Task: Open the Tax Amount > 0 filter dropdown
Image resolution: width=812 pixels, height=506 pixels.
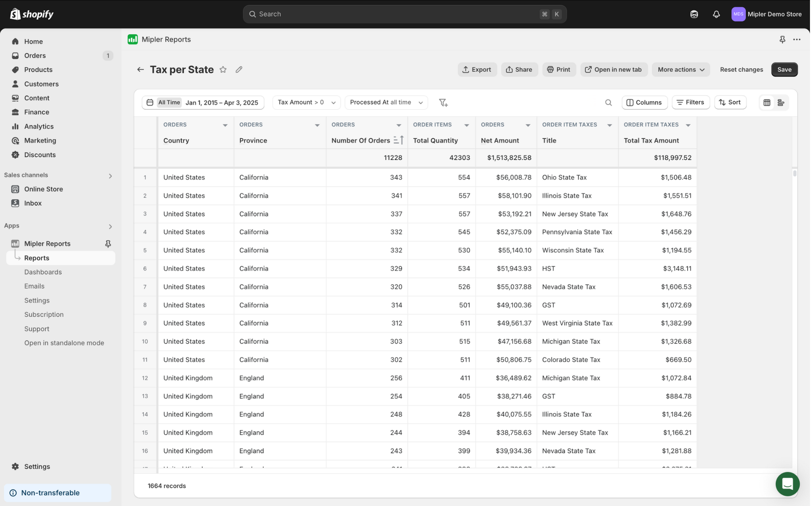Action: click(x=307, y=103)
